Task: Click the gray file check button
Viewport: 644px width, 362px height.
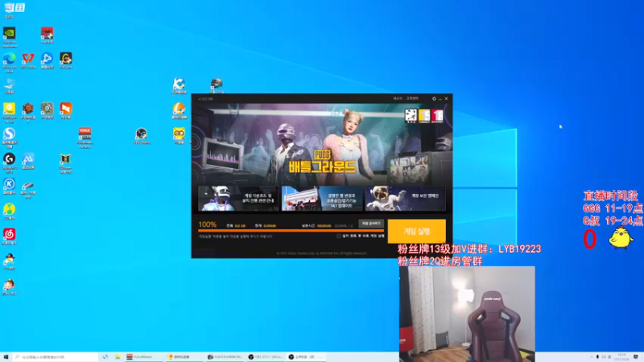Action: tap(371, 224)
